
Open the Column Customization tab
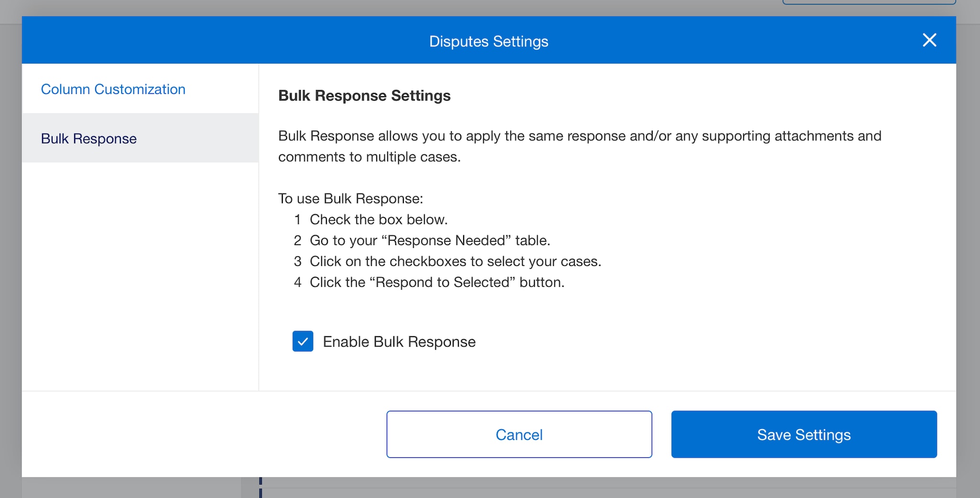[x=113, y=89]
